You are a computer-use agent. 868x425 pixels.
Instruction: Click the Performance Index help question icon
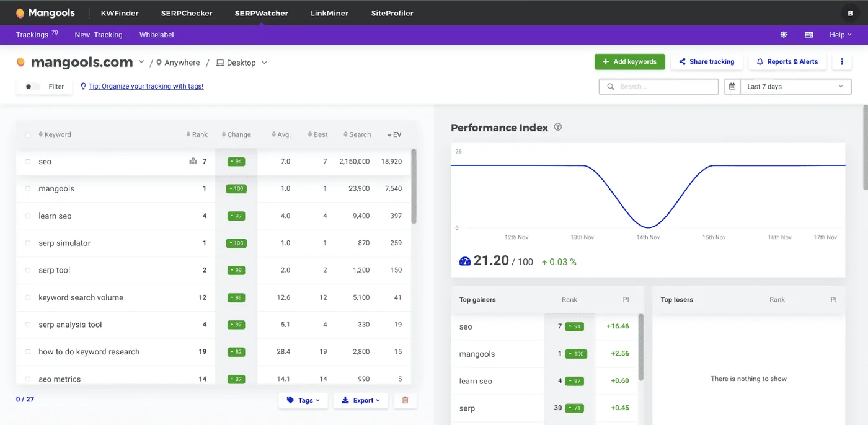point(558,127)
